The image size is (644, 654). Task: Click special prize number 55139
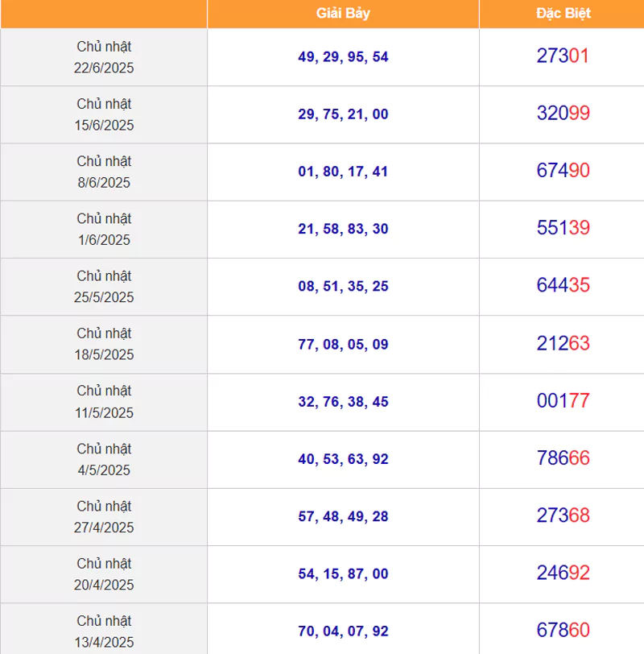563,228
